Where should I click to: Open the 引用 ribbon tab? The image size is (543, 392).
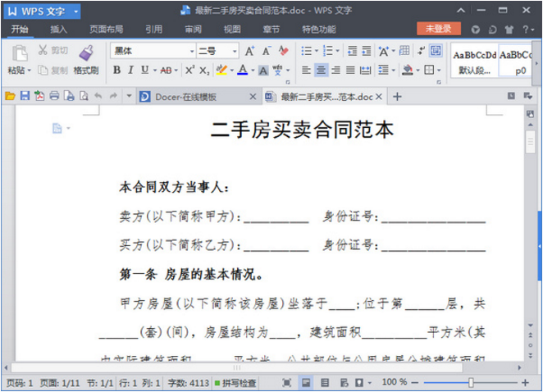coord(153,30)
